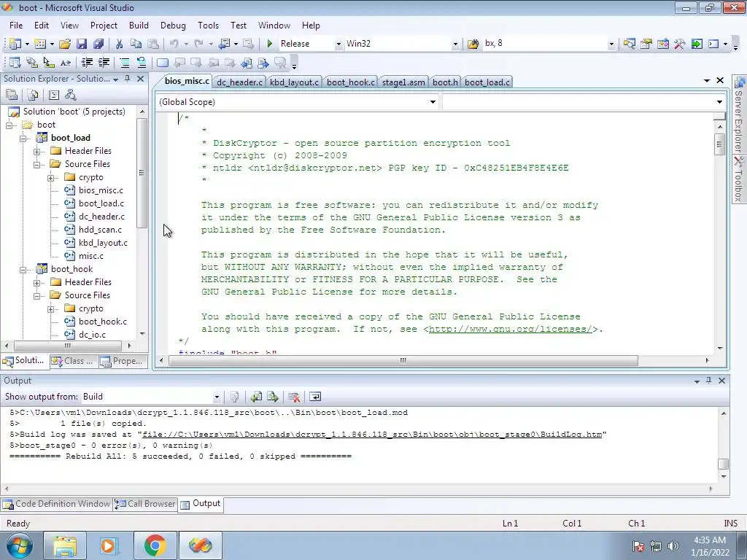Open the Win32 platform dropdown
The image size is (747, 560).
click(x=455, y=44)
